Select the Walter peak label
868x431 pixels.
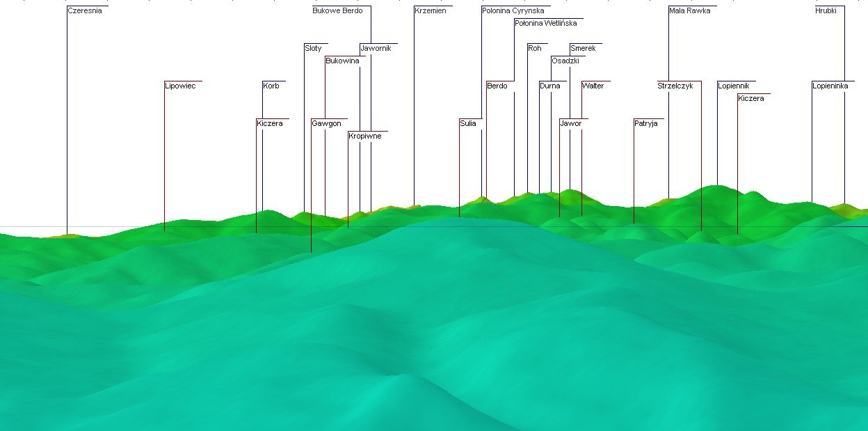(593, 86)
